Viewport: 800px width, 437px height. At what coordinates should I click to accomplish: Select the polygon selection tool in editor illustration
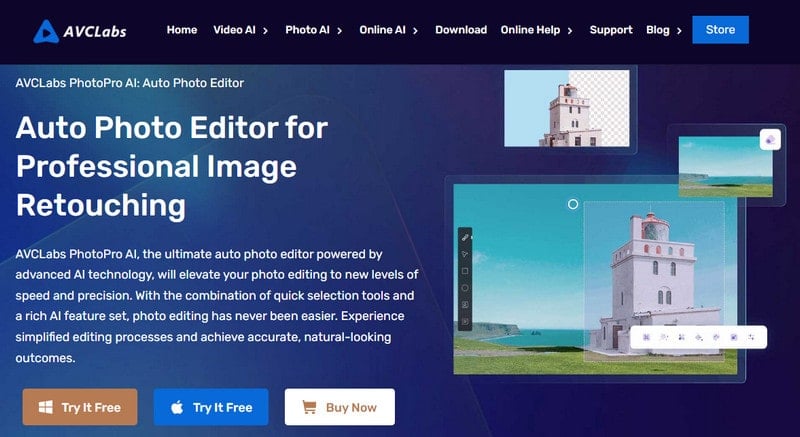click(465, 254)
